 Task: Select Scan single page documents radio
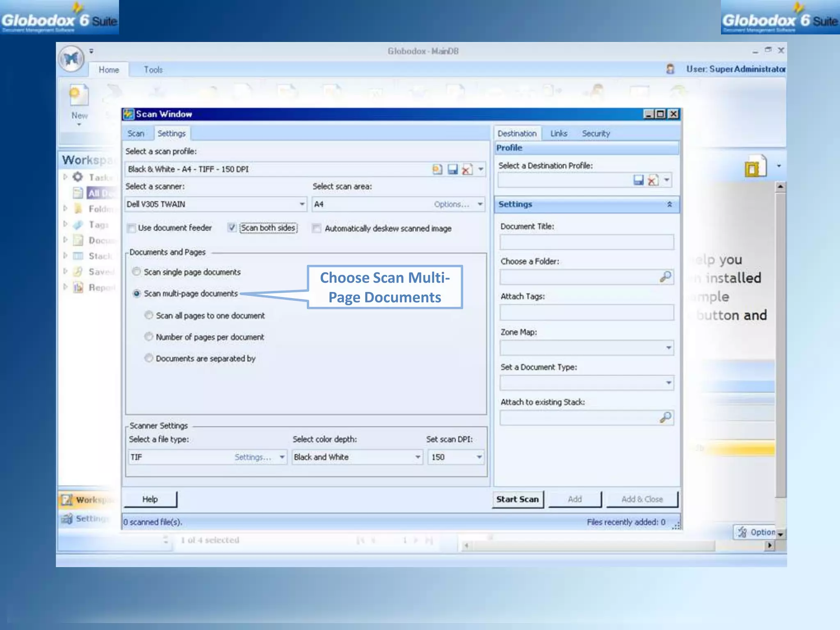click(x=137, y=272)
